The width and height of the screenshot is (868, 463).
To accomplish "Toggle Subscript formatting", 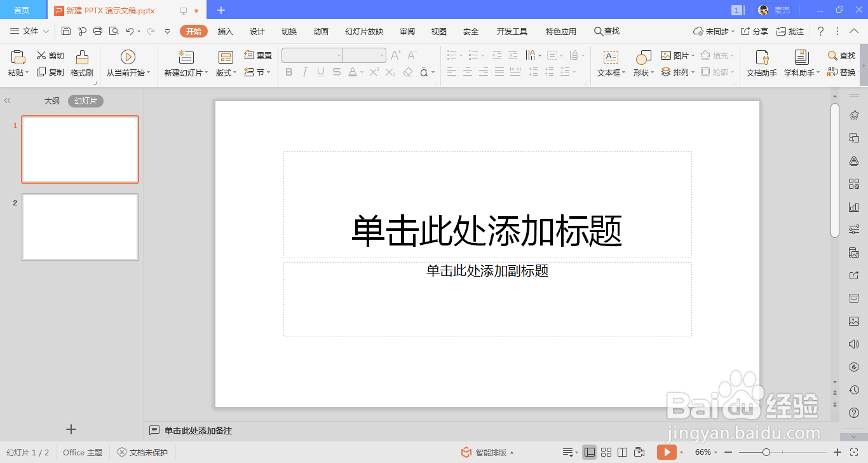I will 391,72.
